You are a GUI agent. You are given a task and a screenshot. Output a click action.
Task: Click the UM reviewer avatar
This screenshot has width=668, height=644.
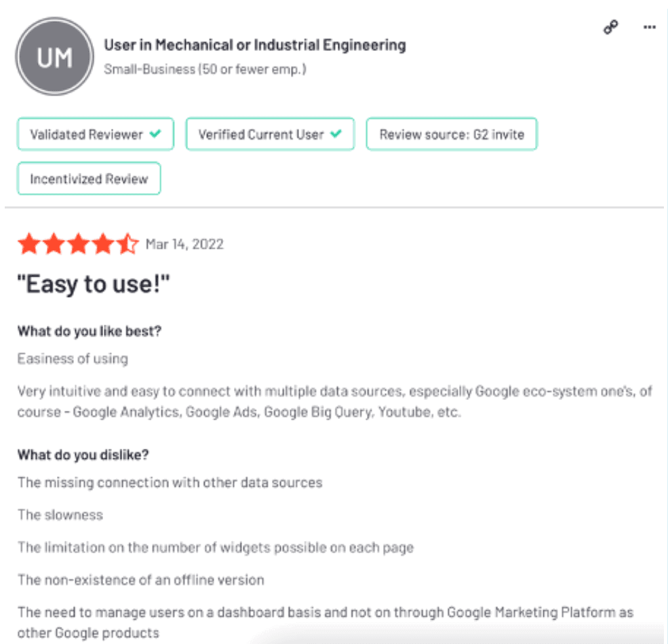point(54,57)
